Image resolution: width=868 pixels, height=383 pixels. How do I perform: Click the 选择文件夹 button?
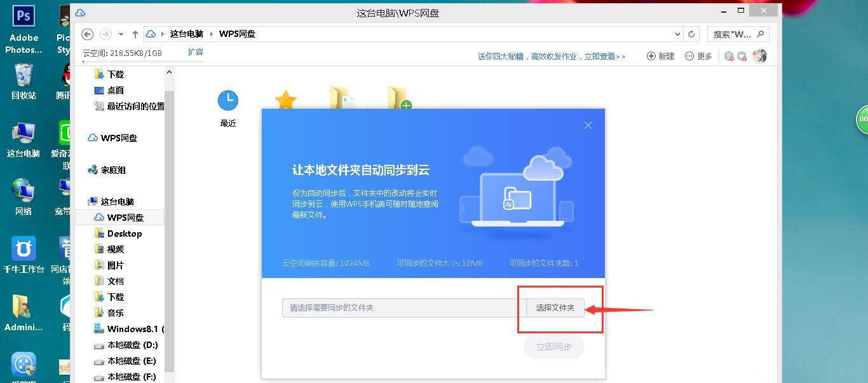(x=554, y=307)
